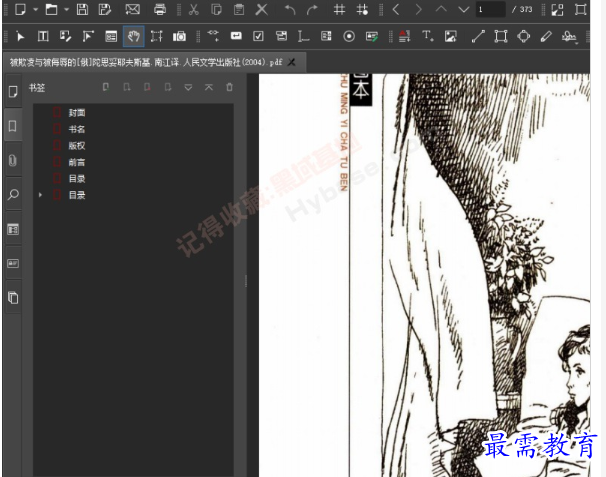This screenshot has height=477, width=606.
Task: Click the link tool icon
Action: [x=213, y=36]
